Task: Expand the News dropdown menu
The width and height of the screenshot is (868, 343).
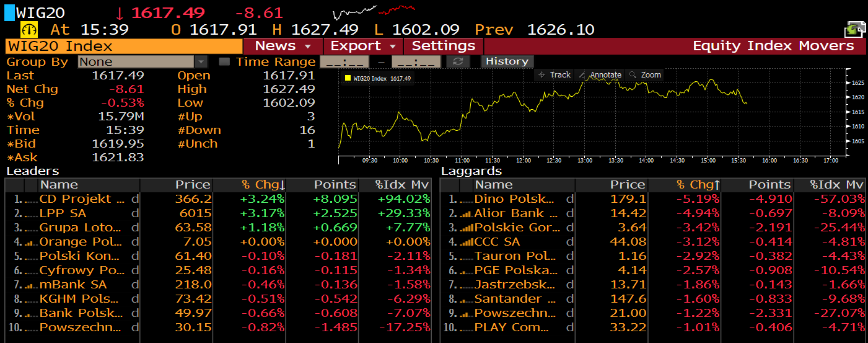Action: point(283,46)
